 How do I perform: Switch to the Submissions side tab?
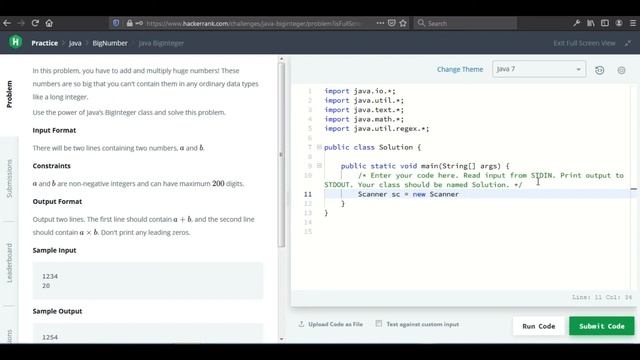[9, 179]
